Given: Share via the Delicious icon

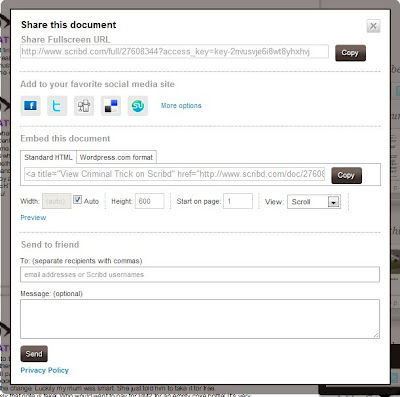Looking at the screenshot, I should coord(111,106).
